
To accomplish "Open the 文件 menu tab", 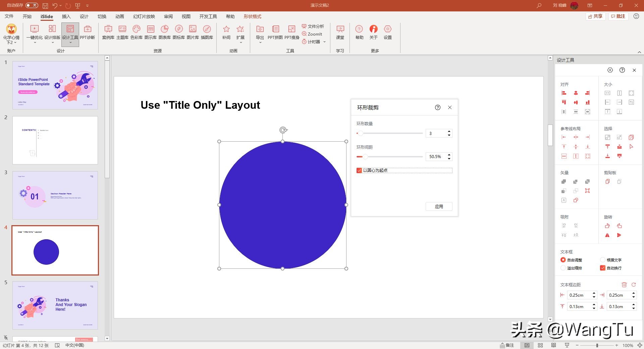I will point(9,16).
